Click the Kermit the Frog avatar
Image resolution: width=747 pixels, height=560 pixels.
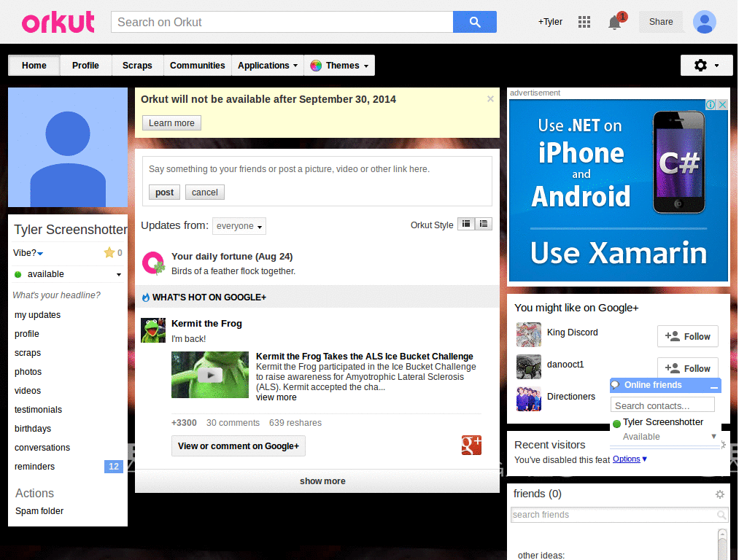click(153, 330)
